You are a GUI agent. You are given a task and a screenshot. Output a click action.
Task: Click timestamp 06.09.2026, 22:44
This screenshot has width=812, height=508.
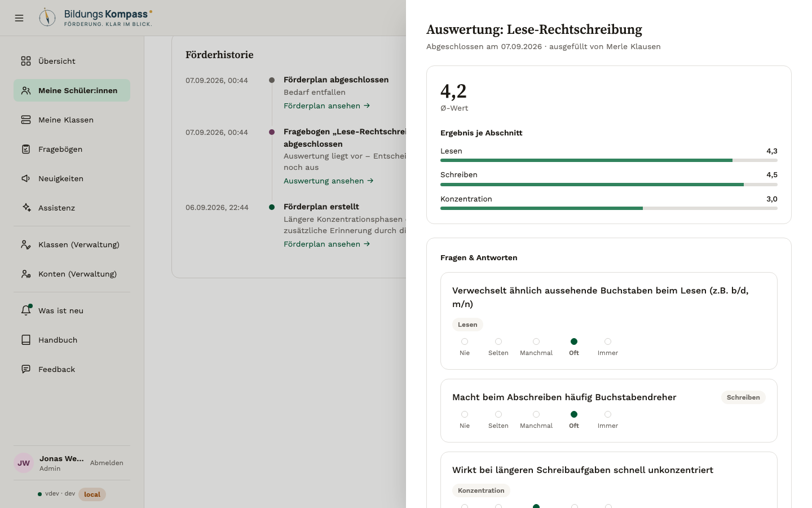tap(217, 207)
